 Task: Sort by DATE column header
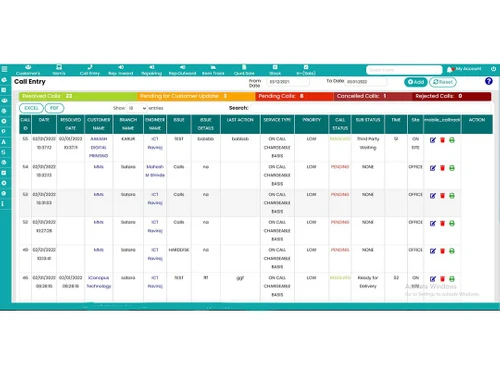(x=44, y=124)
